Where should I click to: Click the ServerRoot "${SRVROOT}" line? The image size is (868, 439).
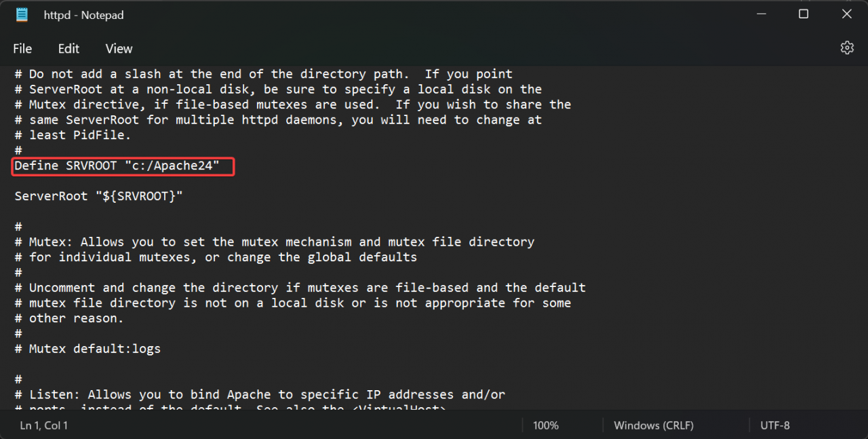98,195
